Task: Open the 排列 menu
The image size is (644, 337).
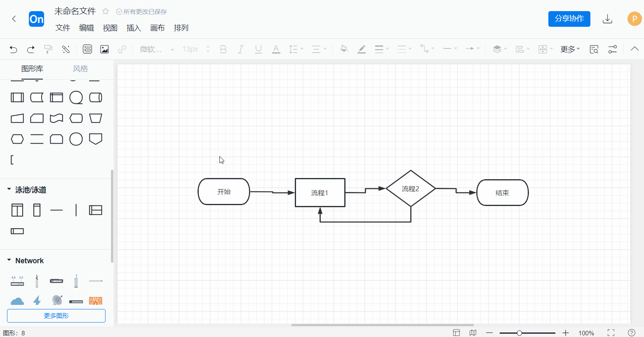Action: (x=181, y=28)
